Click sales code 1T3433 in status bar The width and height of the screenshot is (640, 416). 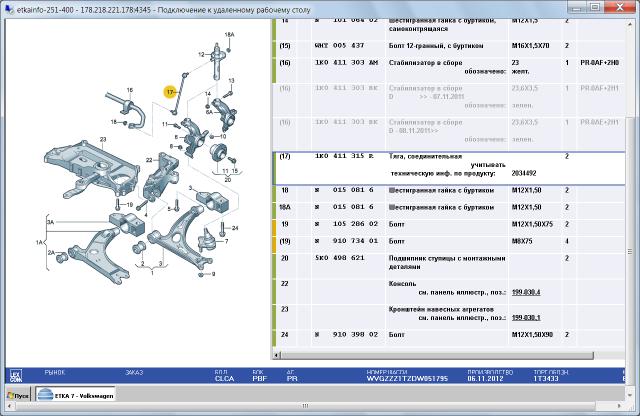(546, 379)
